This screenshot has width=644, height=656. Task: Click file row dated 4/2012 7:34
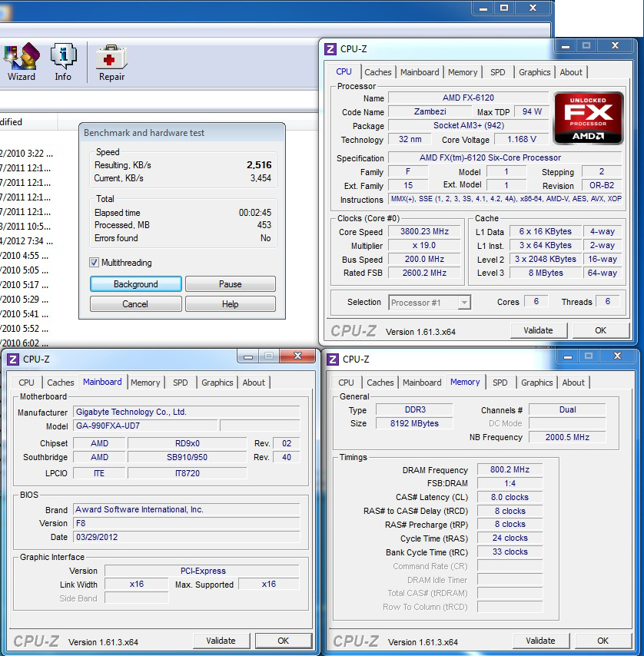tap(26, 241)
